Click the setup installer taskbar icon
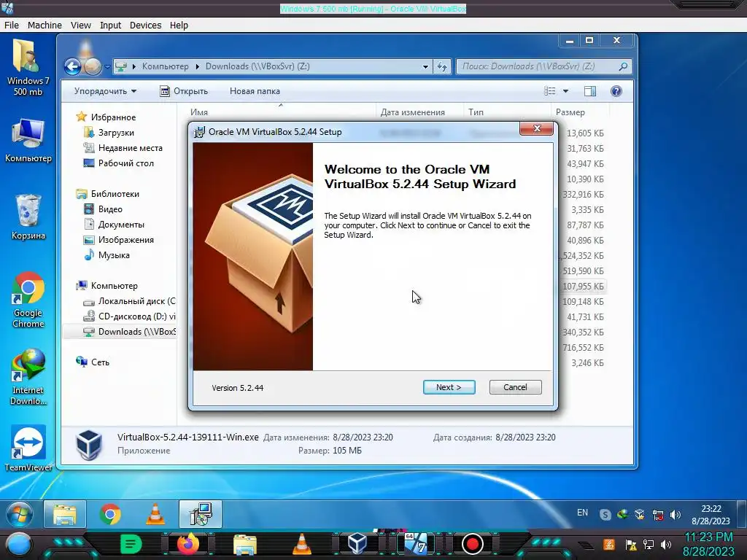 click(201, 514)
